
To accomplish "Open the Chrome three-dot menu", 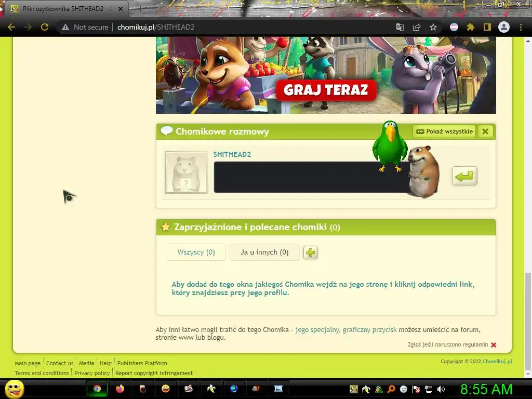I will coord(521,27).
